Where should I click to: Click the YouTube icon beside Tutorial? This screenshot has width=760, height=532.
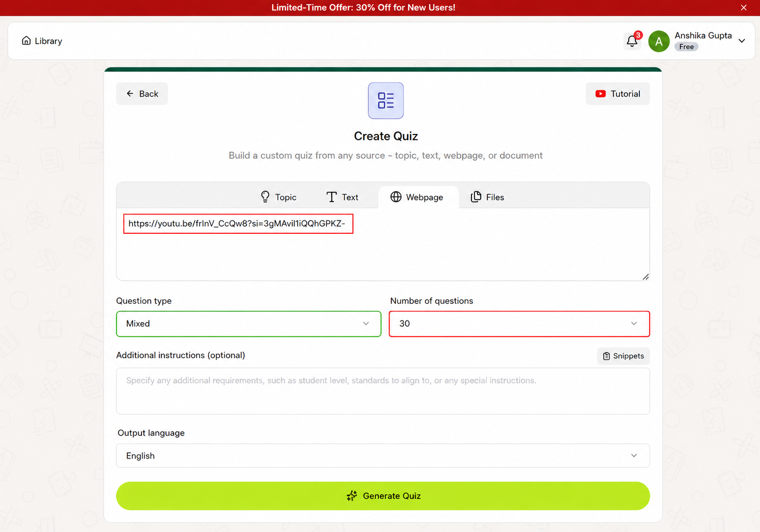(600, 94)
